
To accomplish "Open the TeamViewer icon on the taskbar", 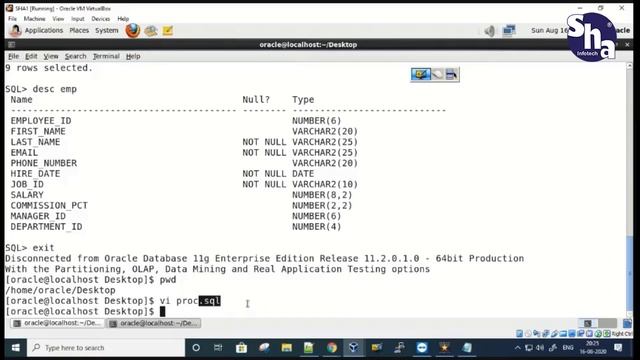I will 422,348.
